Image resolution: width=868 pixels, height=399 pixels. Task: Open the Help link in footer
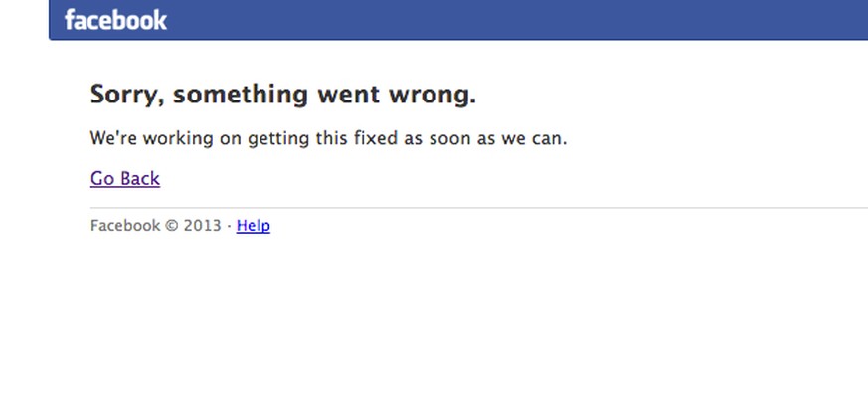point(254,226)
